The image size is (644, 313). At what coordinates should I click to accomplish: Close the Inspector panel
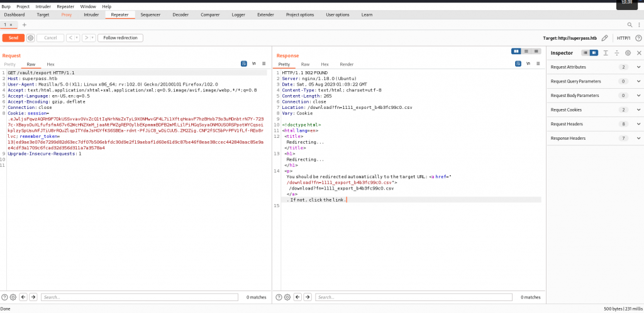[x=638, y=53]
